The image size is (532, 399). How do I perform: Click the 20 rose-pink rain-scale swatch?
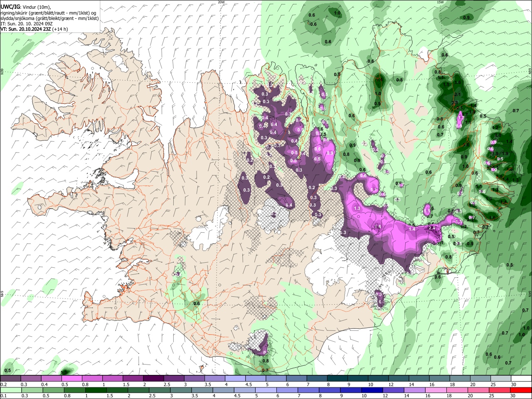tap(478, 390)
